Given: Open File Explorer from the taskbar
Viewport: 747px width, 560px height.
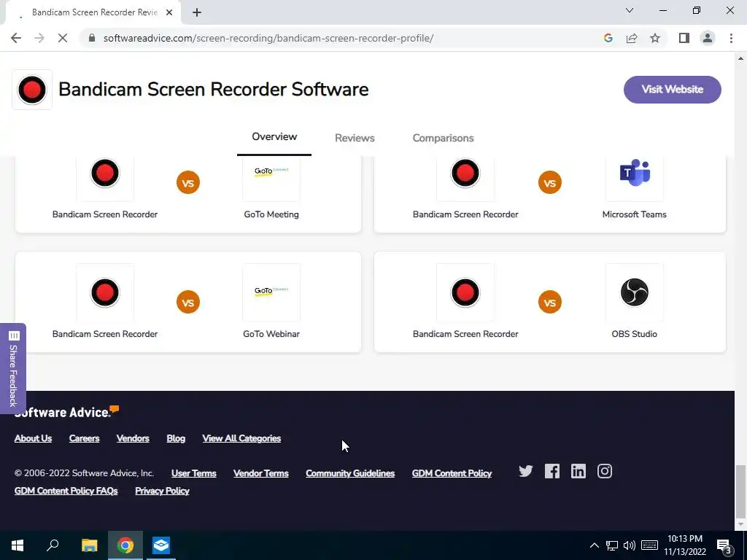Looking at the screenshot, I should pyautogui.click(x=89, y=545).
